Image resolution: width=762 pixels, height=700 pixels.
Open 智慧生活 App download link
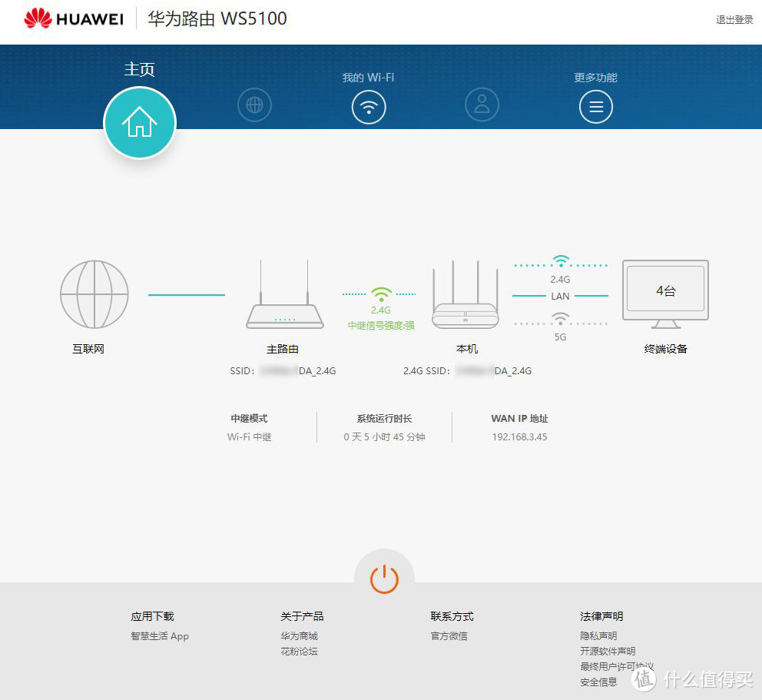[x=159, y=635]
